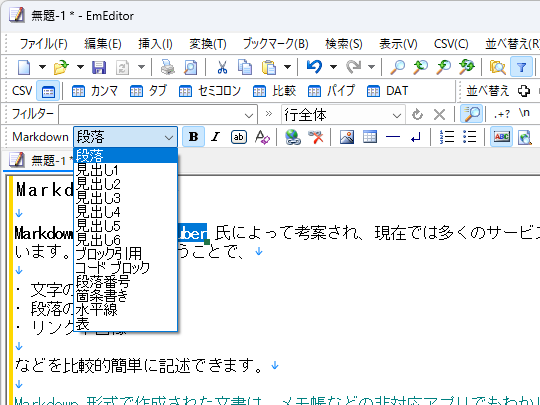Image resolution: width=540 pixels, height=405 pixels.
Task: Open the 編集(E) menu
Action: [103, 44]
